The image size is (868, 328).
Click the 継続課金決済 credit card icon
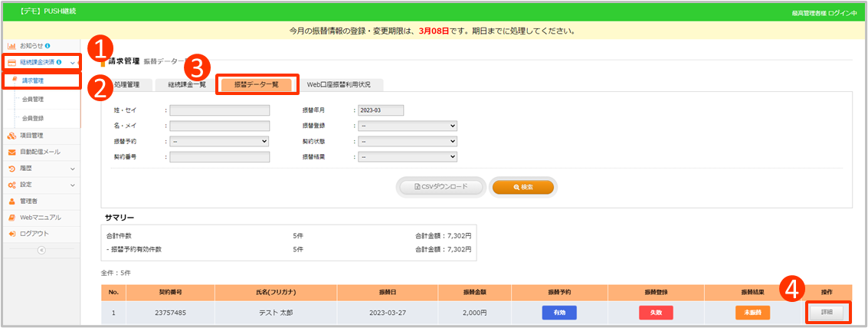[12, 63]
